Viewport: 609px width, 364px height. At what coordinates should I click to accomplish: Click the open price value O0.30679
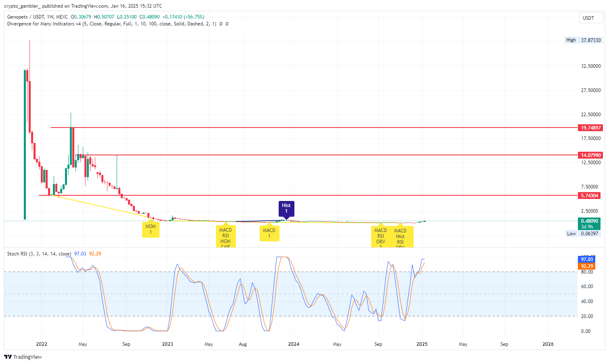pos(81,17)
